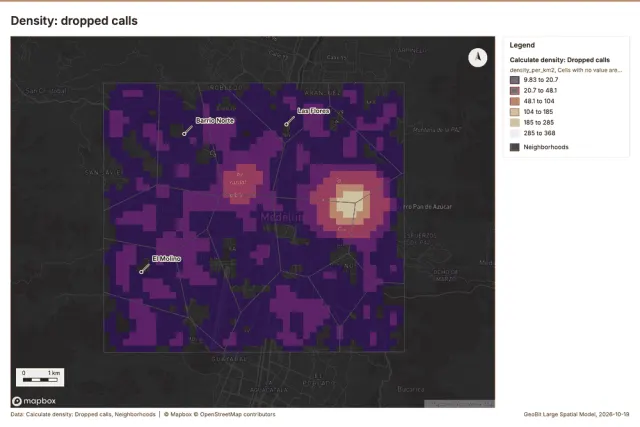Click the north arrow compass icon
This screenshot has height=427, width=640.
(x=478, y=58)
